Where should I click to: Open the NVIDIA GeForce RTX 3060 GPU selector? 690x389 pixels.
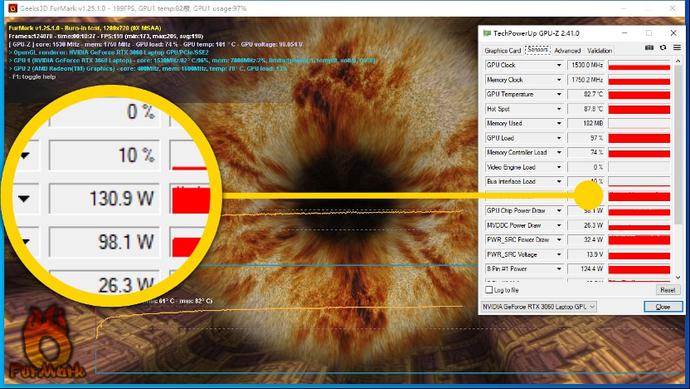pyautogui.click(x=539, y=307)
